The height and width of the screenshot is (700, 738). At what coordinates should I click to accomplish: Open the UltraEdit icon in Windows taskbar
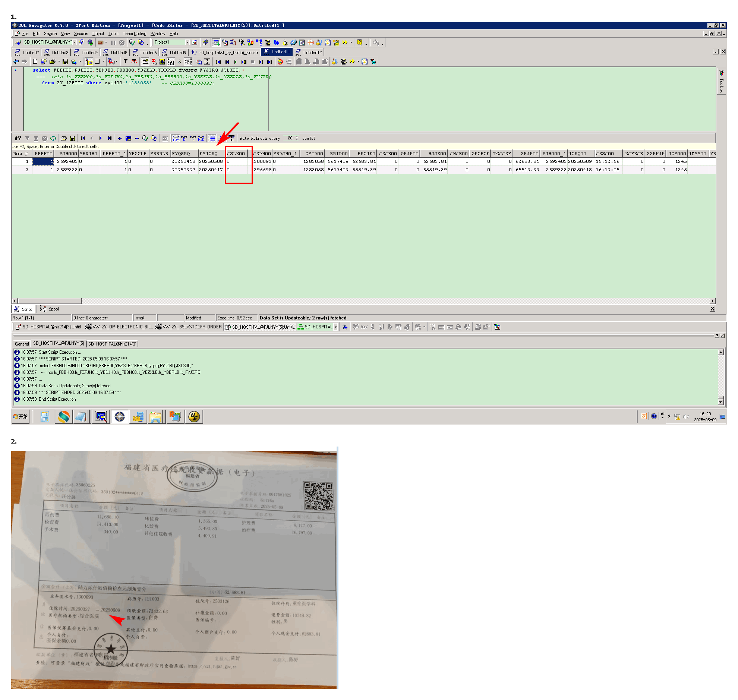[194, 417]
